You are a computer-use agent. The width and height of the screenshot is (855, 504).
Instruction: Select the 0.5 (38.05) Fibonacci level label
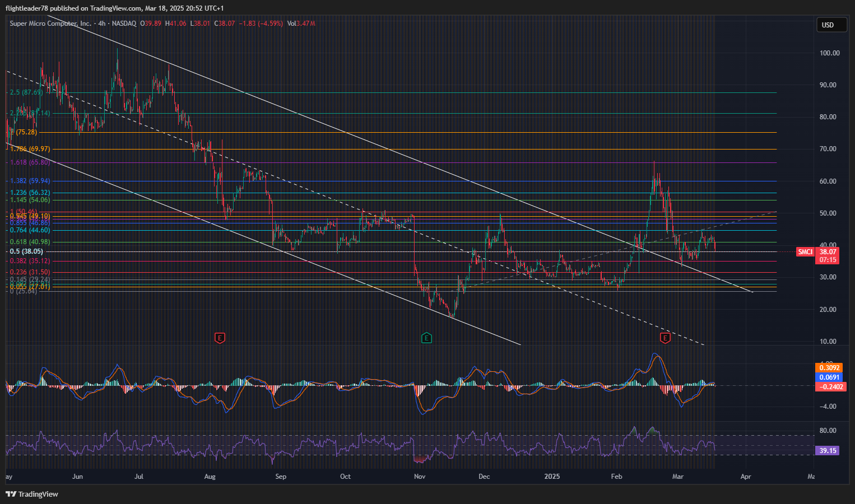click(26, 251)
